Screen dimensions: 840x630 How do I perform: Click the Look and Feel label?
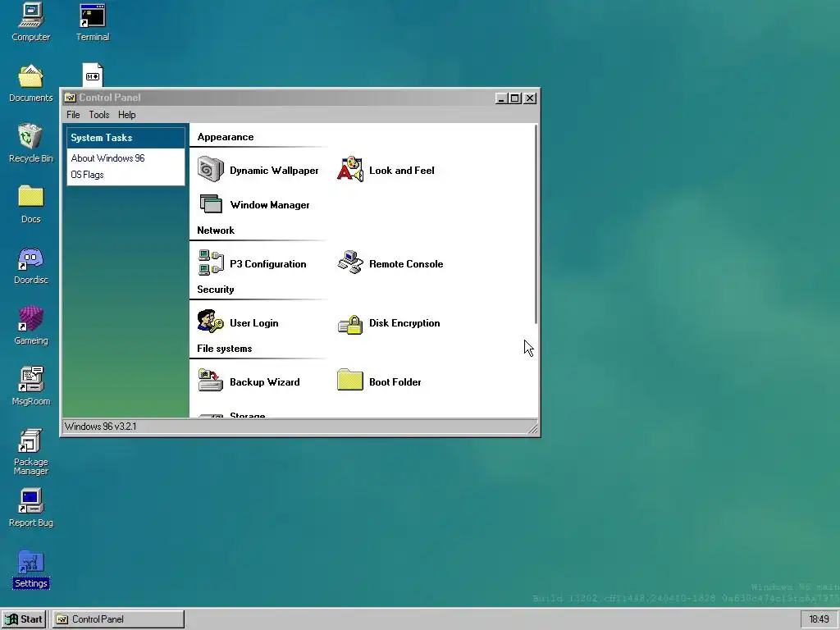[402, 171]
